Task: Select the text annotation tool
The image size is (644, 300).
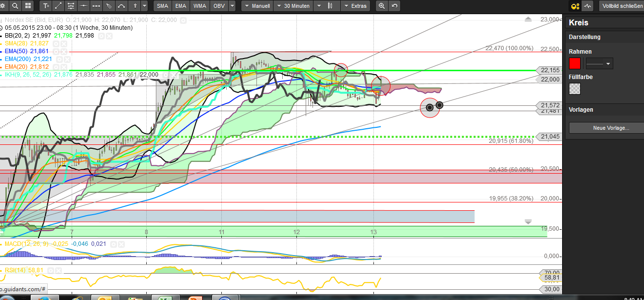Action: pos(46,6)
